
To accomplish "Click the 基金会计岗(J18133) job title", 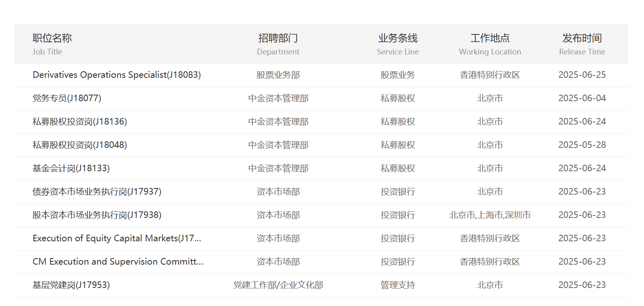I will pyautogui.click(x=71, y=168).
